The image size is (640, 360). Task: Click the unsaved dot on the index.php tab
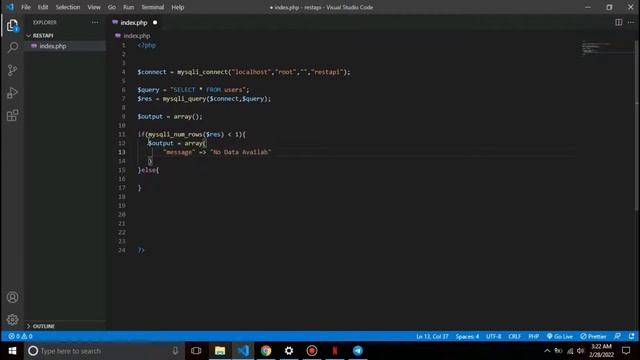coord(155,22)
